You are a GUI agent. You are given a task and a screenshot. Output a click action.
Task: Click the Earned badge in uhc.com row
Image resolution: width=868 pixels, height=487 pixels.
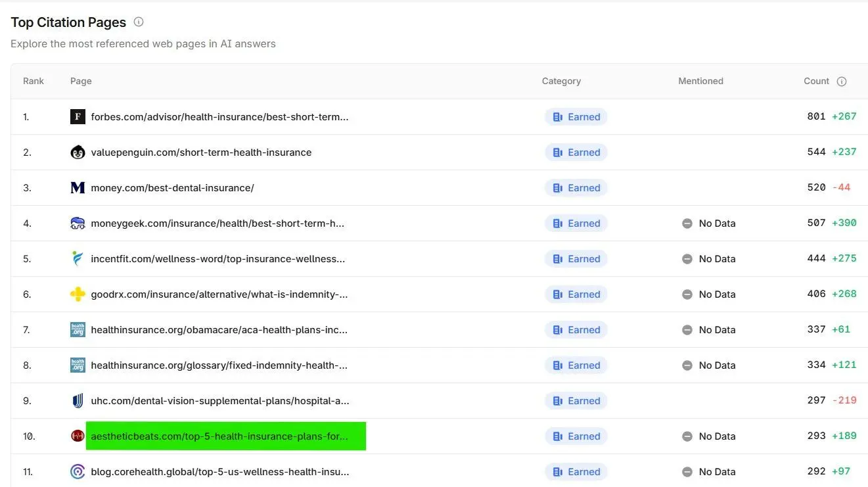pos(576,401)
